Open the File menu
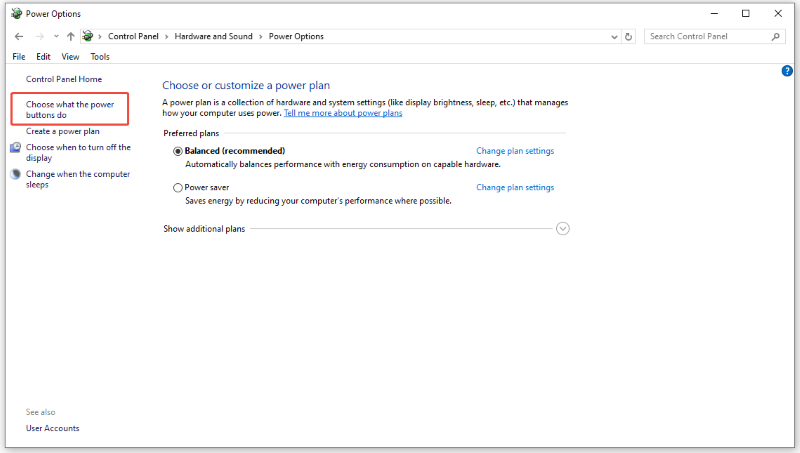 point(19,57)
